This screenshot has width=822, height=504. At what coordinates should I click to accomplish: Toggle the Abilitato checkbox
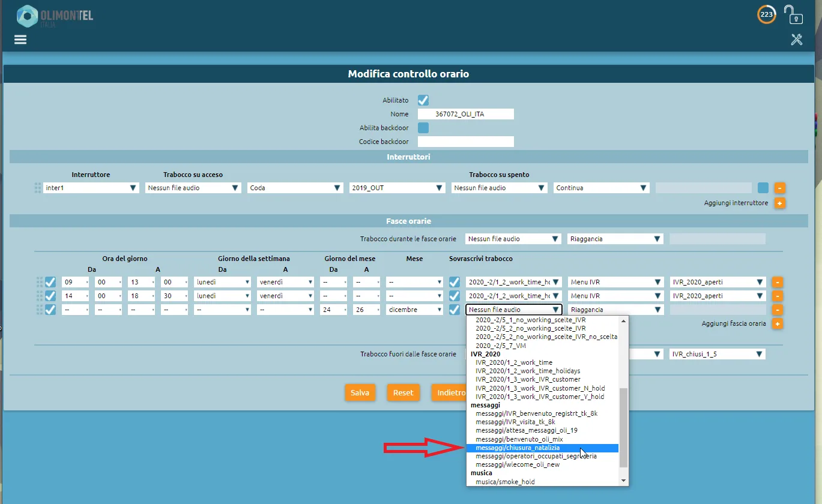point(423,100)
